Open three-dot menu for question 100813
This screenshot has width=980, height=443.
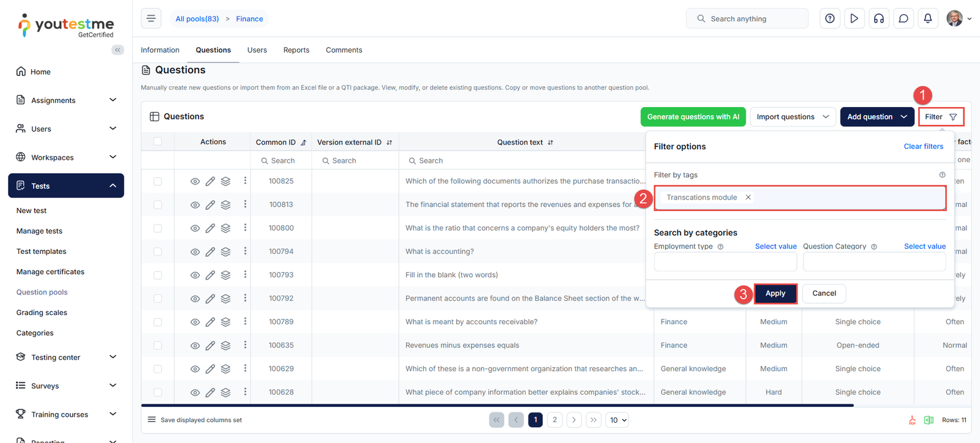245,204
